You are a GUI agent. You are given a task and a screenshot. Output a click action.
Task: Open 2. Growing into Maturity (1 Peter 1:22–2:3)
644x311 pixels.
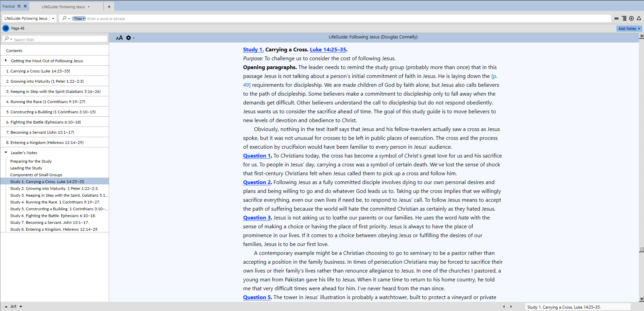coord(54,81)
